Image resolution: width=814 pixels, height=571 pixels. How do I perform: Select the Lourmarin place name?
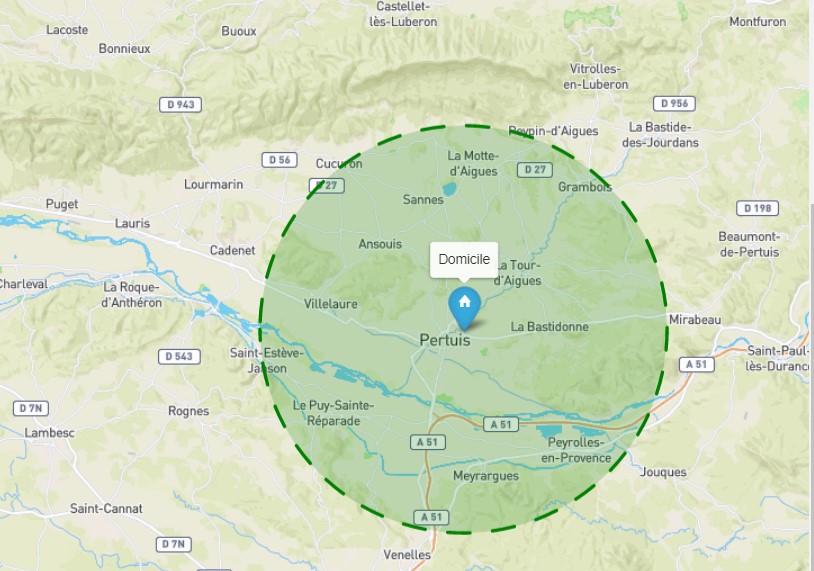click(x=213, y=185)
